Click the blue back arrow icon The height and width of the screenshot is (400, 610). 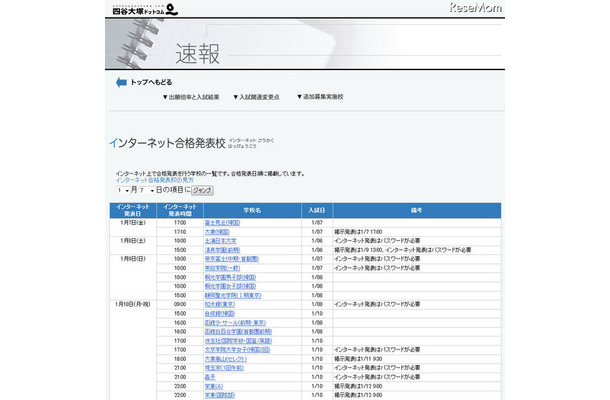tap(121, 82)
